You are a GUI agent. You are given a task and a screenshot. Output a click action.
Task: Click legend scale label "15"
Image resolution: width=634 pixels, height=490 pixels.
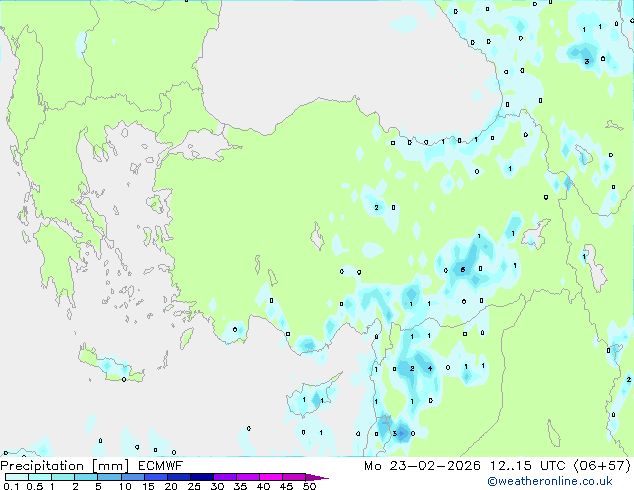[148, 486]
